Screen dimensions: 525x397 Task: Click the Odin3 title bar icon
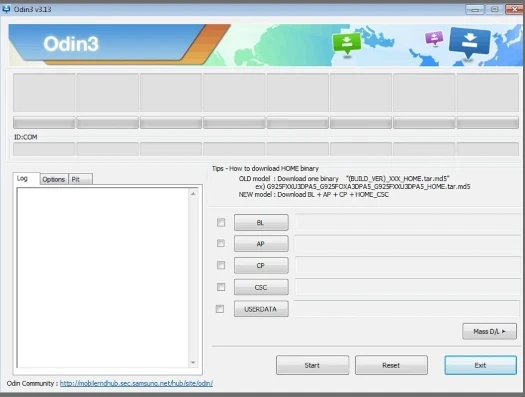6,9
